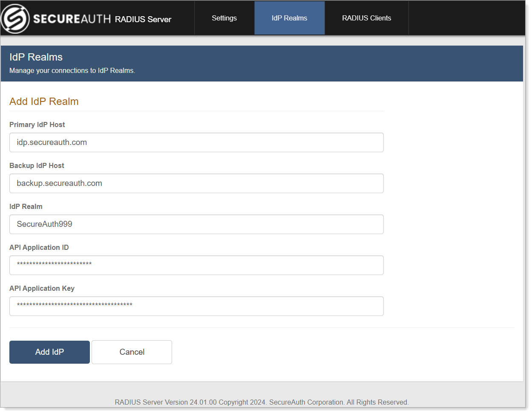Click the RADIUS Server title beside the logo
Screen dimensions: 532x414
pyautogui.click(x=143, y=19)
